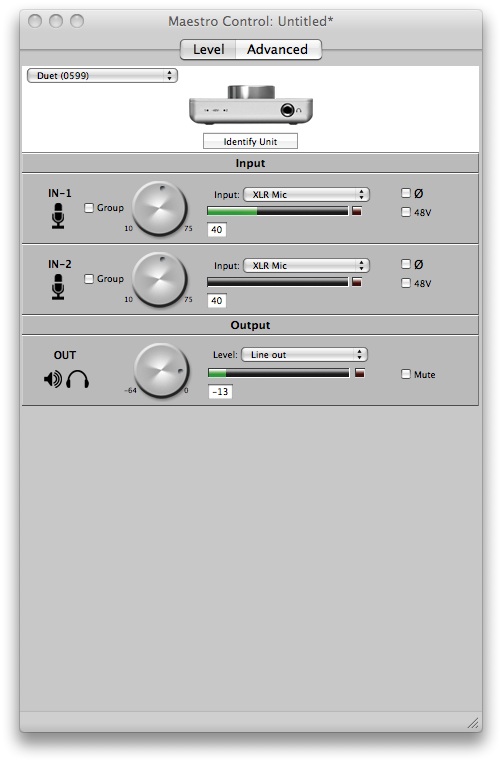
Task: Switch to the Level tab
Action: pyautogui.click(x=208, y=50)
